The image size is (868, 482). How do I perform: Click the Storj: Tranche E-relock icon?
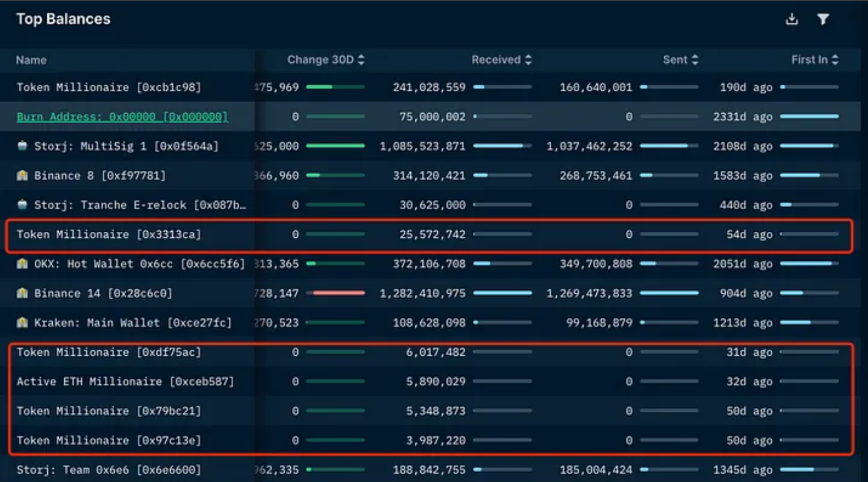(x=22, y=205)
